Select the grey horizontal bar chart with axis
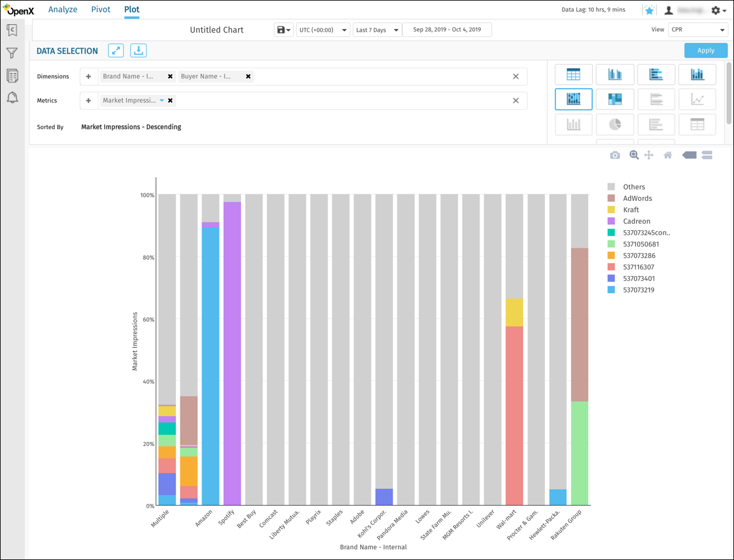Image resolution: width=734 pixels, height=560 pixels. (656, 124)
